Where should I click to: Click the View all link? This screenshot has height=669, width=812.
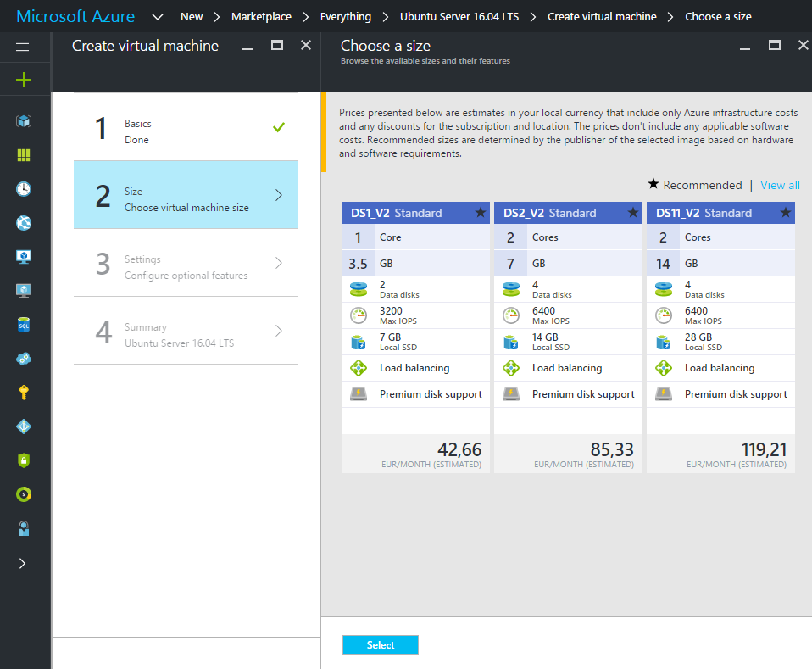(780, 185)
